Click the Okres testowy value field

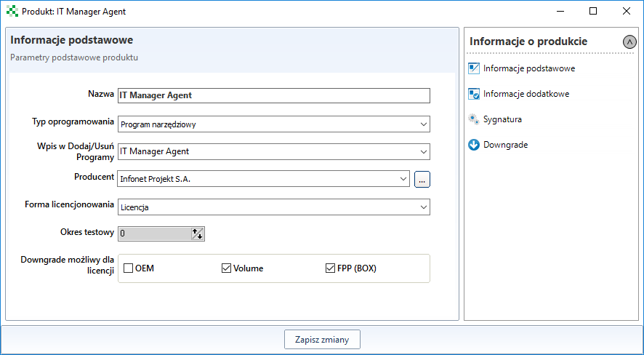[154, 234]
